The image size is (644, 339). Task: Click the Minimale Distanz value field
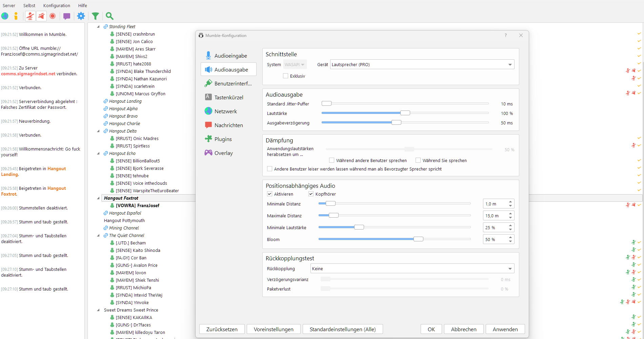pos(495,204)
